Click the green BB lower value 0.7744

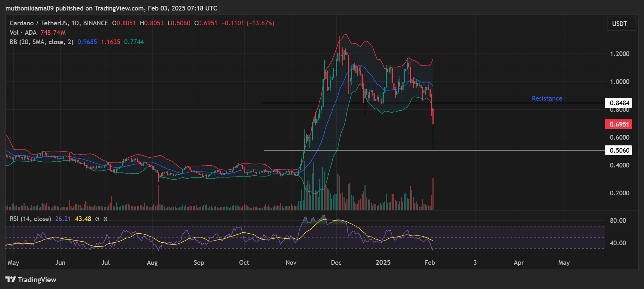point(134,42)
